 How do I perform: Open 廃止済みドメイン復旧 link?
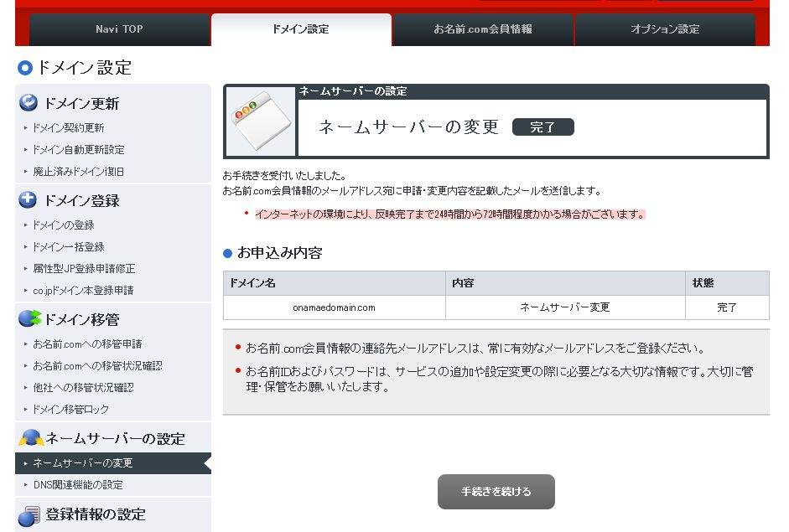[x=79, y=172]
